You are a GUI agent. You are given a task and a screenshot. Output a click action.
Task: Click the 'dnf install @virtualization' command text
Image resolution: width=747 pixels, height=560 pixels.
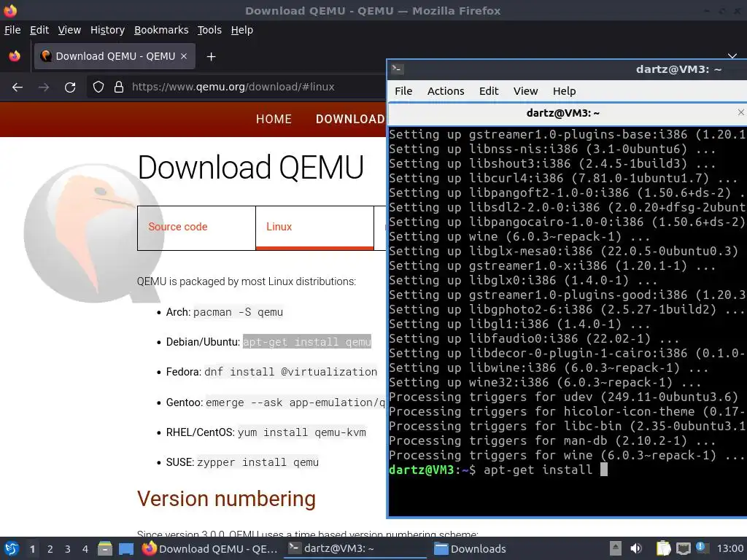(290, 372)
